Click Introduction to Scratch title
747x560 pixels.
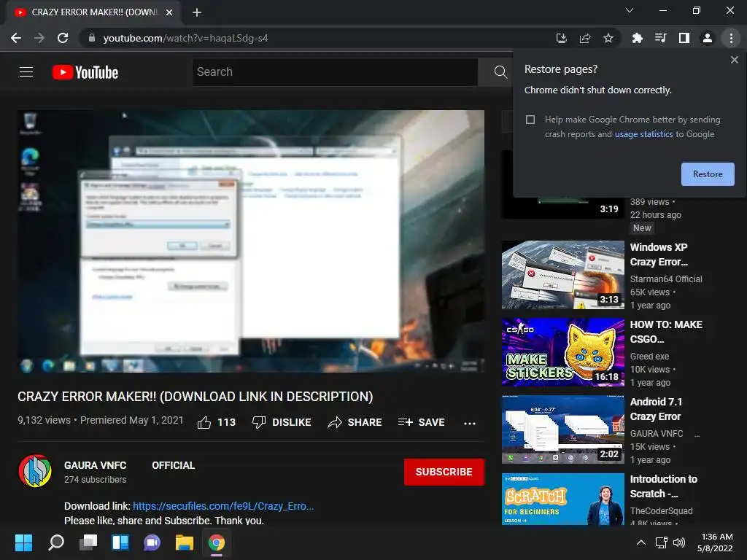[x=664, y=486]
